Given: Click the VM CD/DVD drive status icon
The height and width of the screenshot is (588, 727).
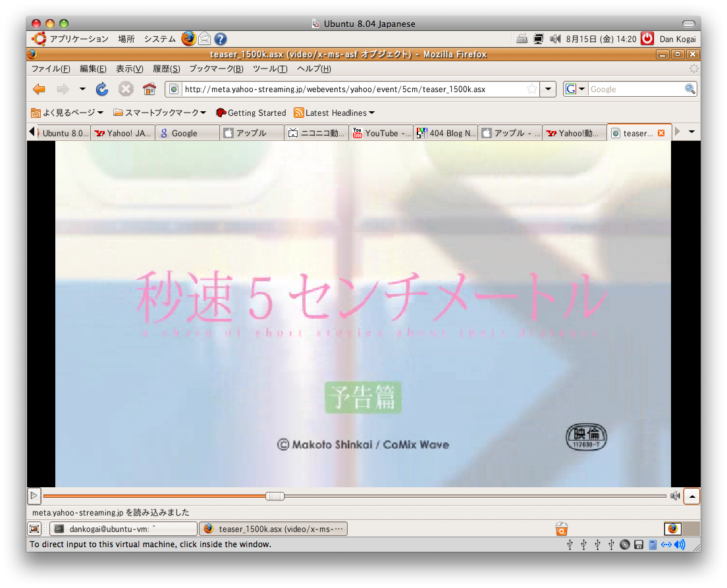Looking at the screenshot, I should click(x=625, y=545).
